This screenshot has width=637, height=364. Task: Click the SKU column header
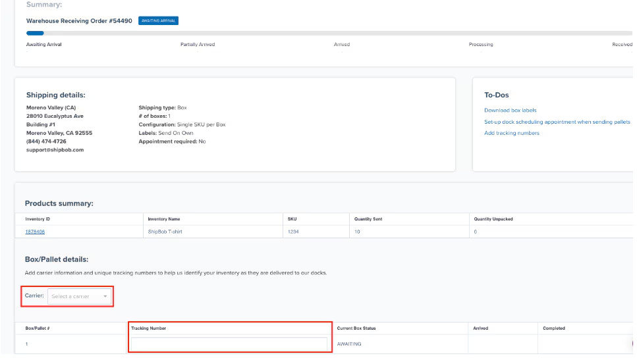click(x=292, y=219)
